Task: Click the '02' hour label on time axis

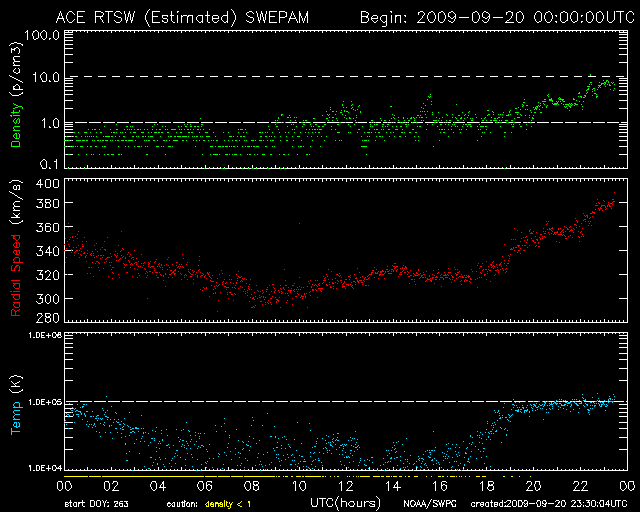Action: click(x=111, y=486)
